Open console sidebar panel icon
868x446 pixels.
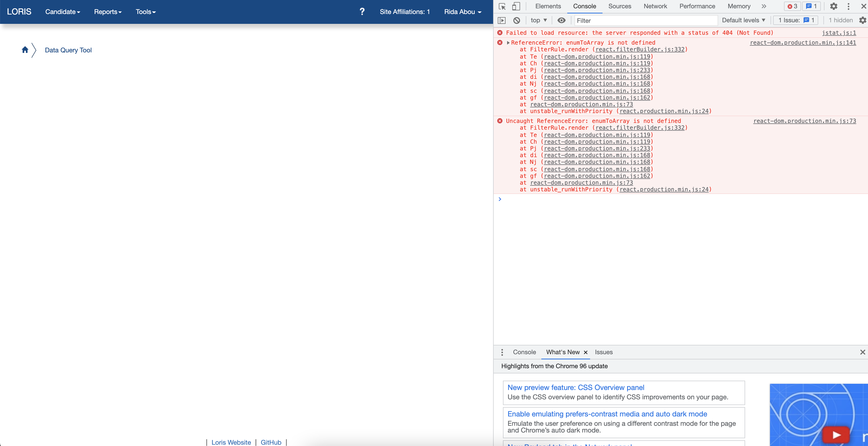[x=502, y=20]
